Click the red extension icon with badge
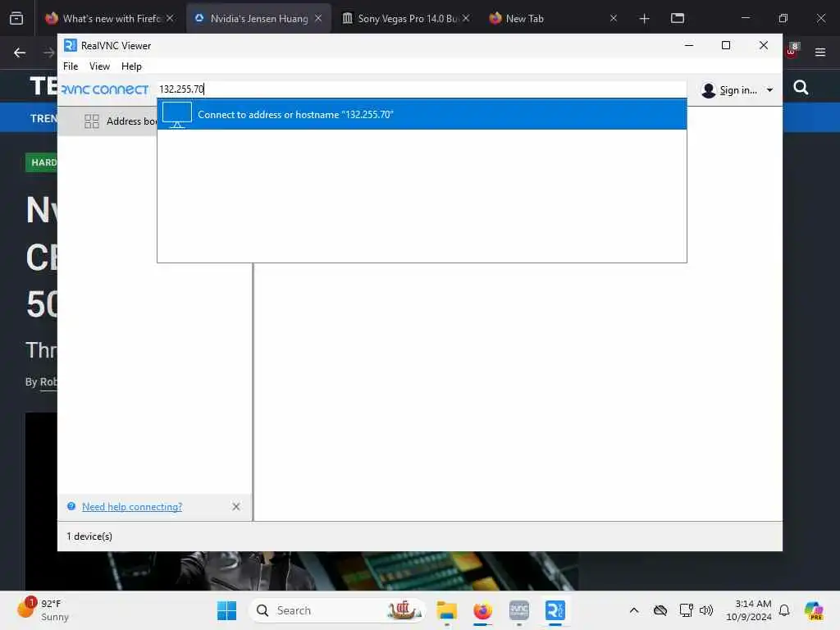The height and width of the screenshot is (630, 840). click(x=792, y=50)
